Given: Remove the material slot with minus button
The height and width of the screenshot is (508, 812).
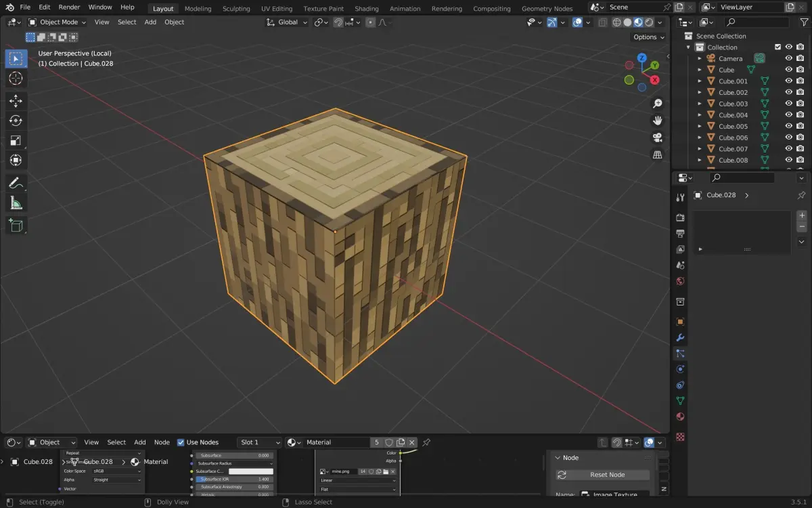Looking at the screenshot, I should click(x=802, y=227).
